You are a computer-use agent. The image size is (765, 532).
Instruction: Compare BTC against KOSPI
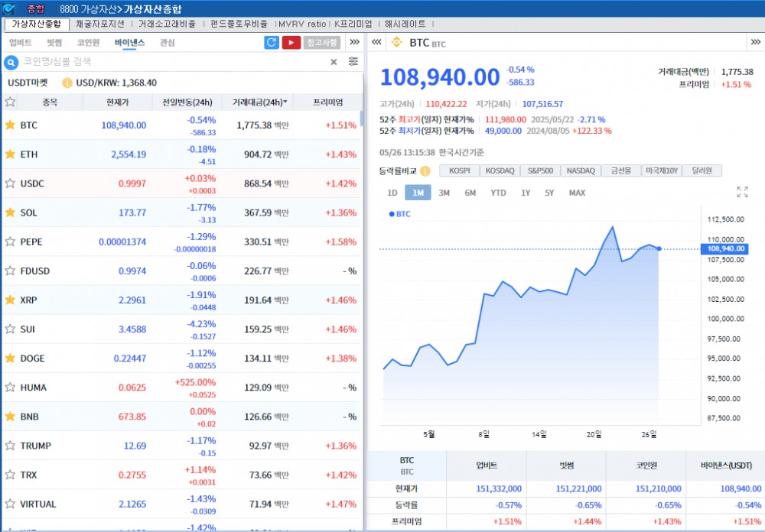(460, 170)
